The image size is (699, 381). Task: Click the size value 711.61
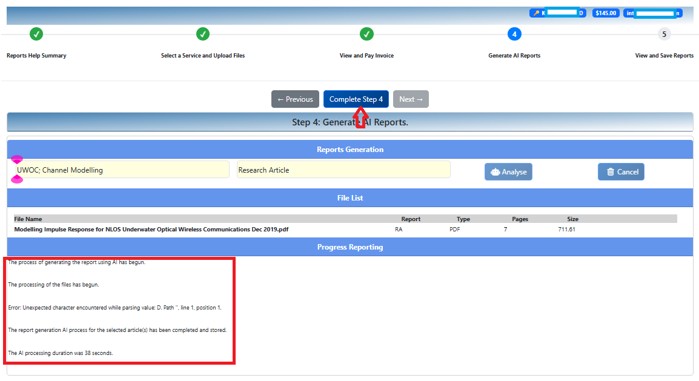click(x=567, y=229)
